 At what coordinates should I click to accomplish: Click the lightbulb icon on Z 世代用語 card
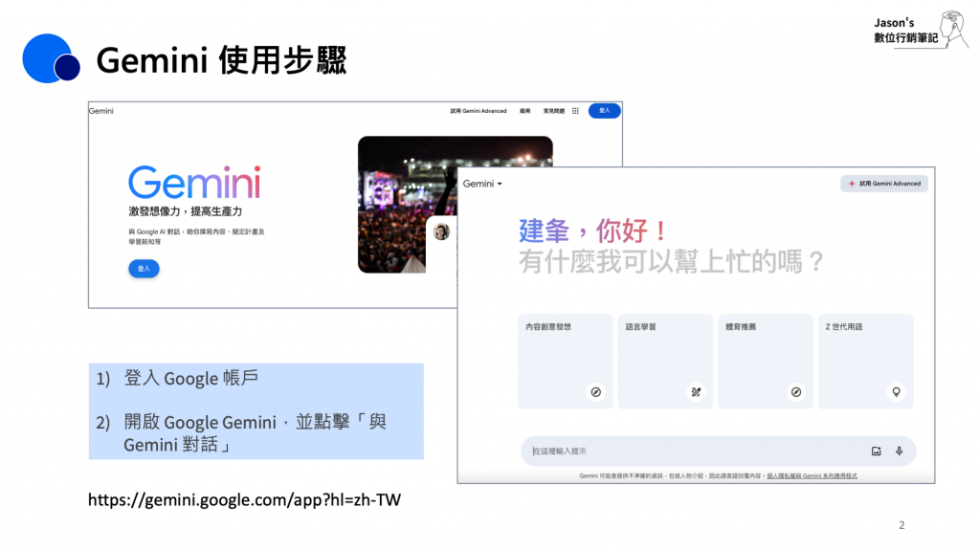(x=896, y=391)
